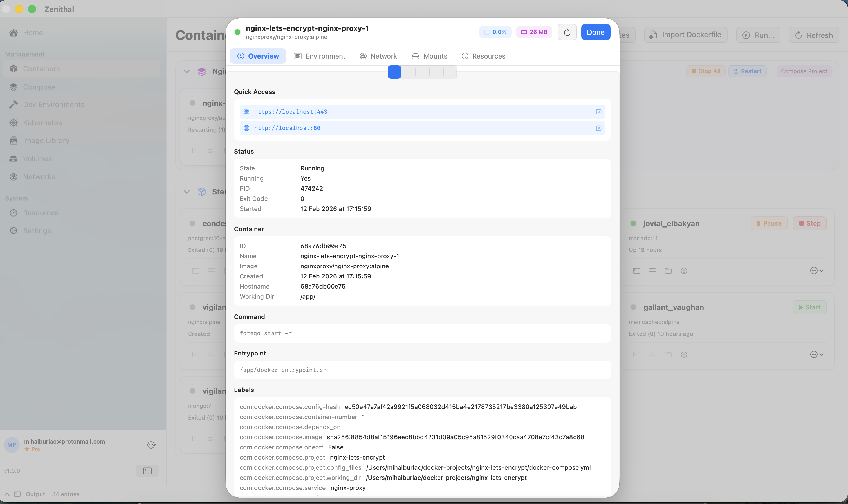Open the terminal icon next to v1.0.0

[147, 470]
